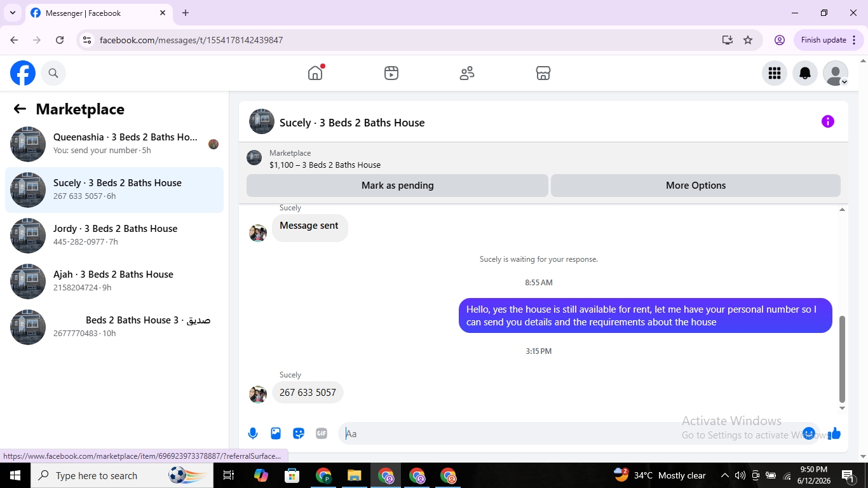Open a new Chrome tab
This screenshot has height=488, width=868.
[186, 13]
